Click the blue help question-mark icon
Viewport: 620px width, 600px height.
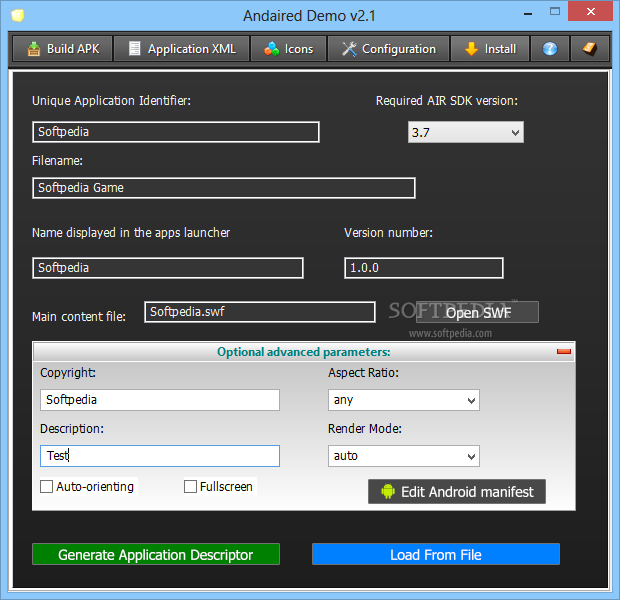(x=550, y=49)
